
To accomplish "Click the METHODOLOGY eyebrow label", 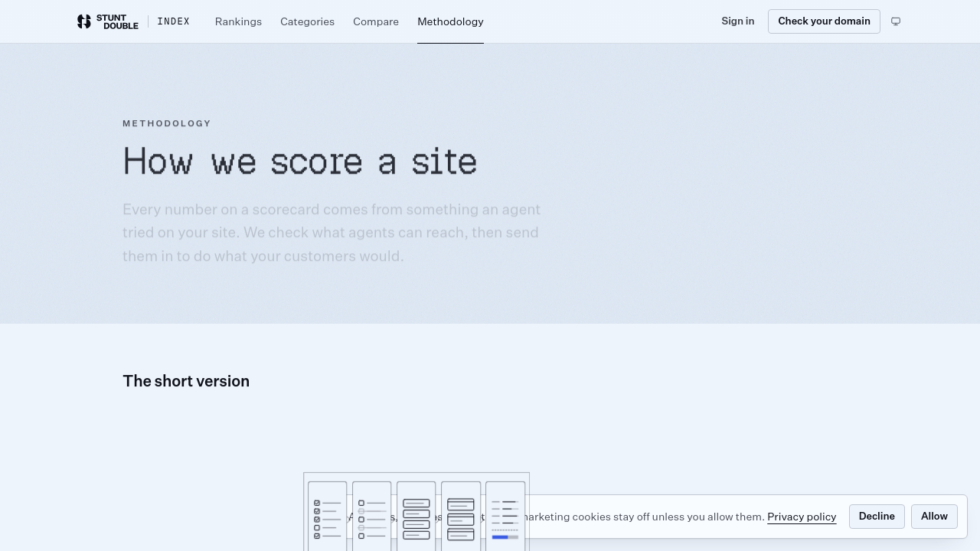I will [x=167, y=123].
